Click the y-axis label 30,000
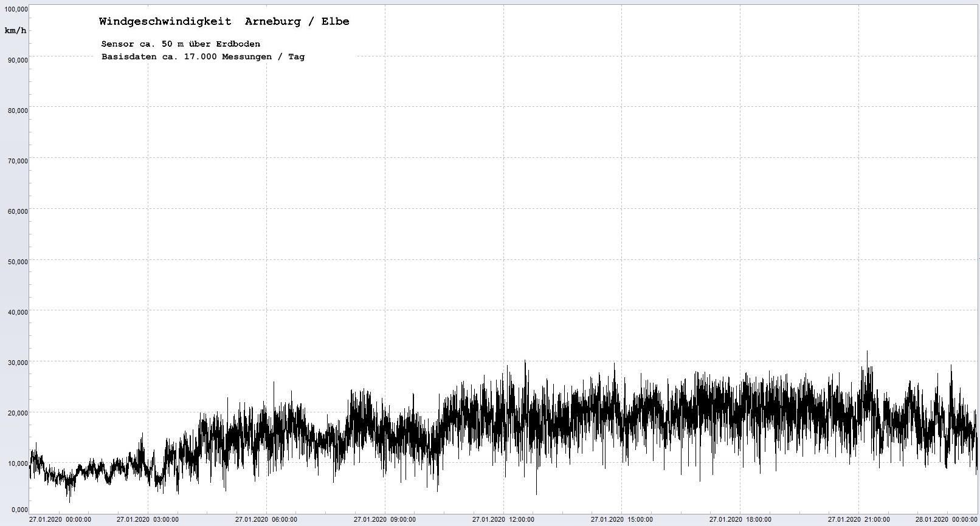The width and height of the screenshot is (980, 526). coord(18,363)
